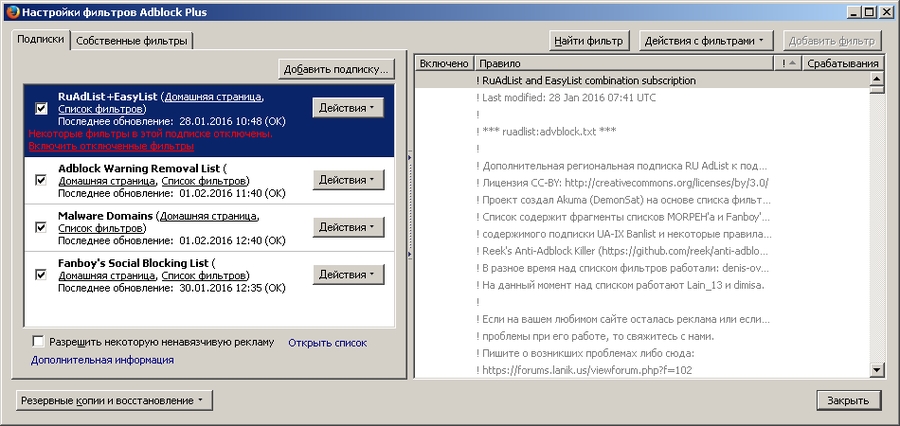Open Действия dropdown for Adblock Warning Removal List
900x426 pixels.
tap(348, 180)
